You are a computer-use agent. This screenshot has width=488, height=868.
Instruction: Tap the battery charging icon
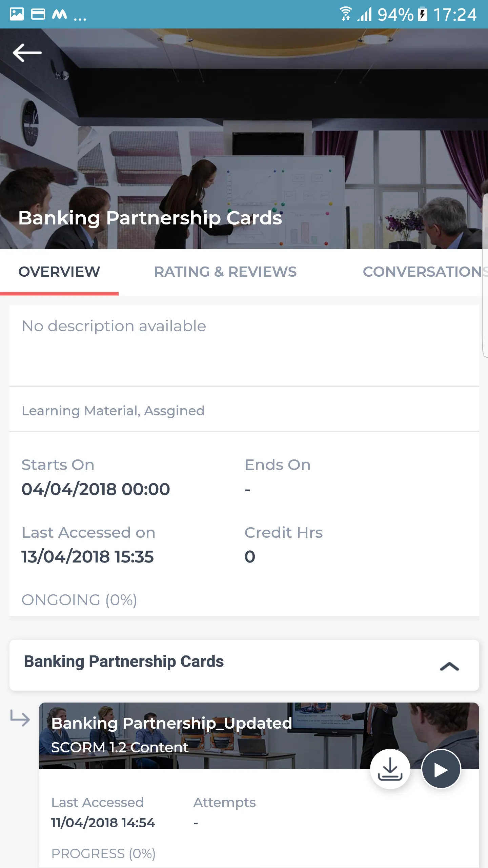[x=423, y=14]
